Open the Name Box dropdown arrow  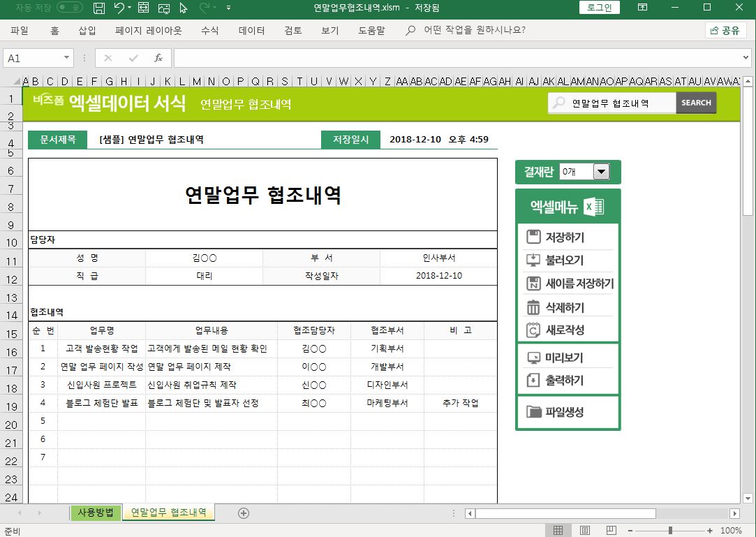(67, 59)
